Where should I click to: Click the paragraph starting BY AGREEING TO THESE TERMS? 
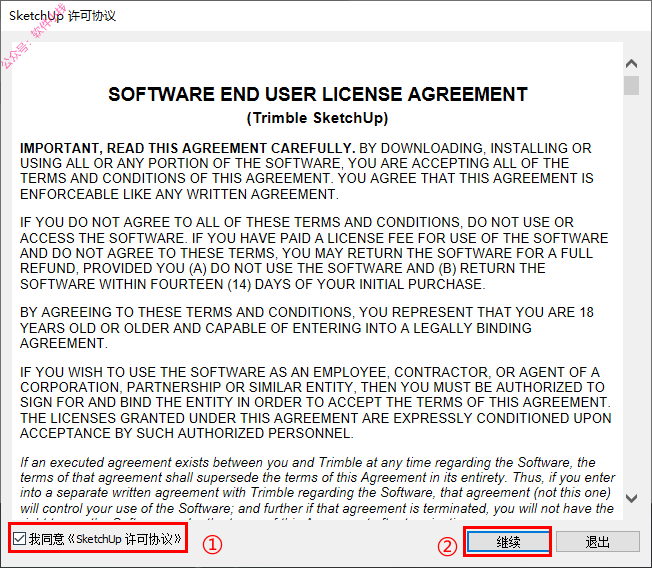point(307,328)
